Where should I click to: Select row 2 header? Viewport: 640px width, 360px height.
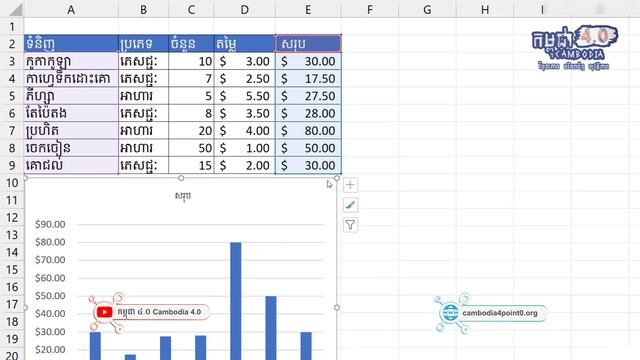(12, 44)
